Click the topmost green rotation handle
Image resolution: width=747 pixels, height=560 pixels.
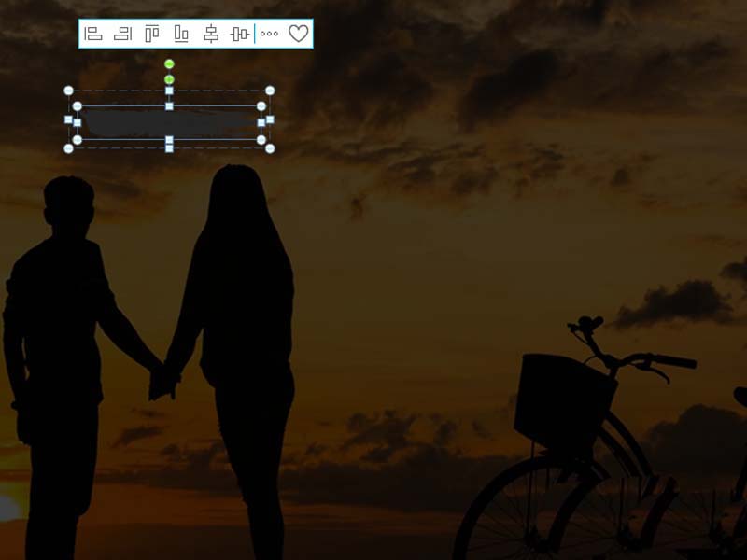point(169,63)
